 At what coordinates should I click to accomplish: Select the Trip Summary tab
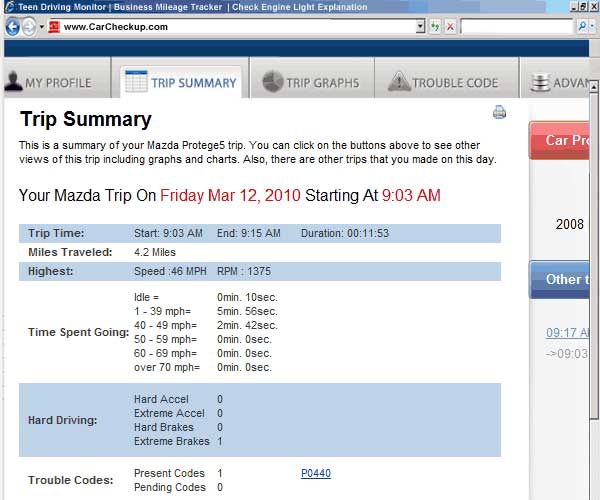181,83
